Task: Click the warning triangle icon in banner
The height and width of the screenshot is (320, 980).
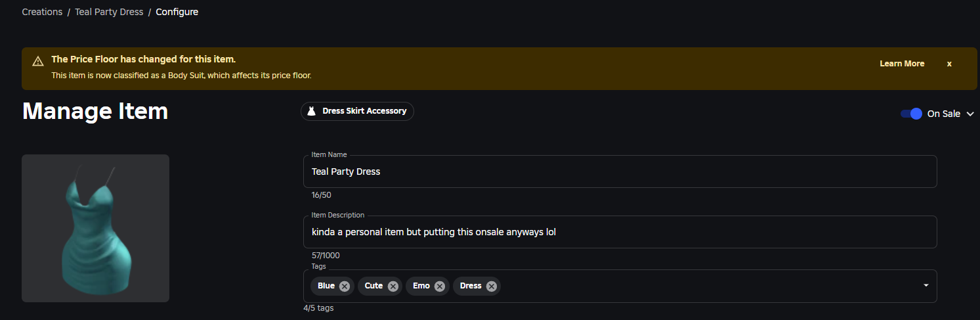Action: (x=38, y=61)
